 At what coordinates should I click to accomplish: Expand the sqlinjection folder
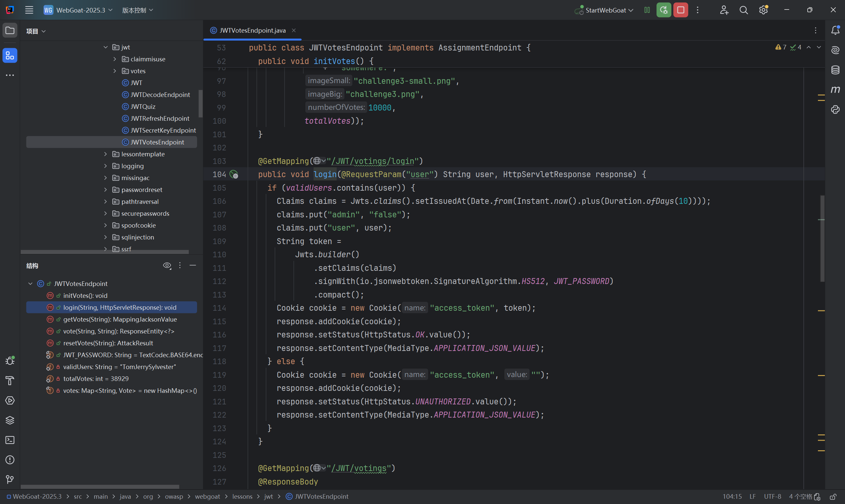point(105,237)
